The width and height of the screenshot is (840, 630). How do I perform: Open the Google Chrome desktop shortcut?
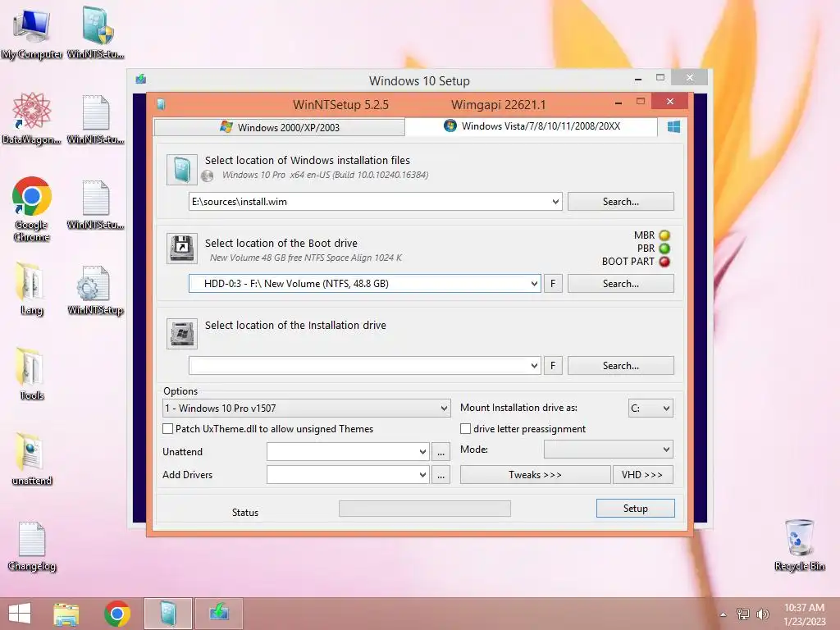(31, 209)
